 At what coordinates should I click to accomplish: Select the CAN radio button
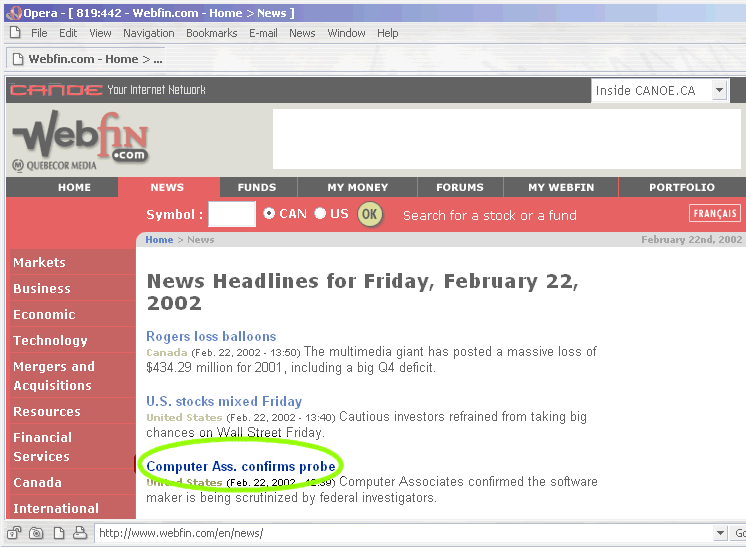pyautogui.click(x=269, y=214)
